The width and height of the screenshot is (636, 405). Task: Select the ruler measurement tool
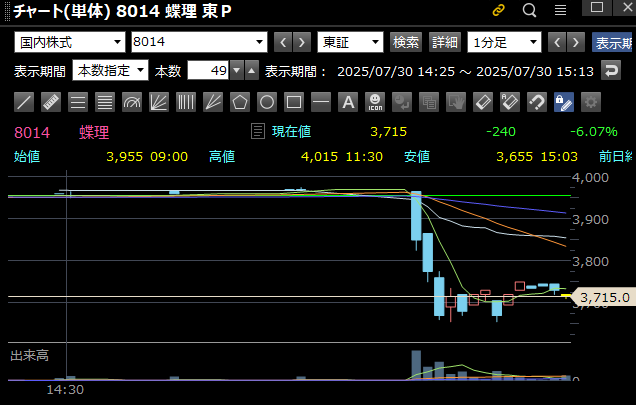[51, 102]
